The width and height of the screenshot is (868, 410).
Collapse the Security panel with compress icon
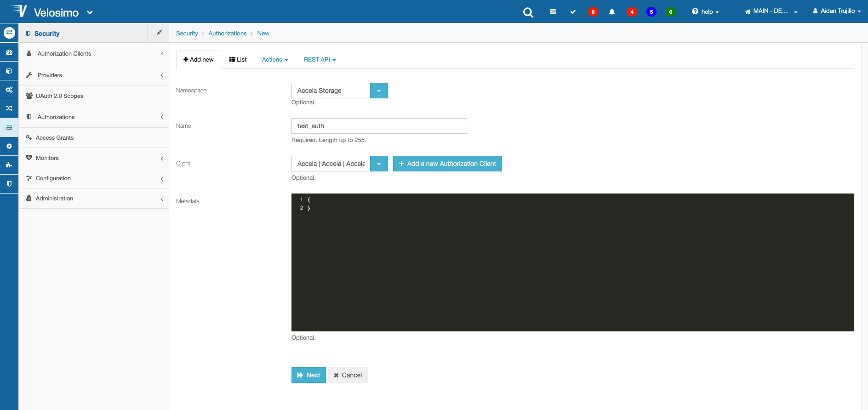(x=159, y=33)
